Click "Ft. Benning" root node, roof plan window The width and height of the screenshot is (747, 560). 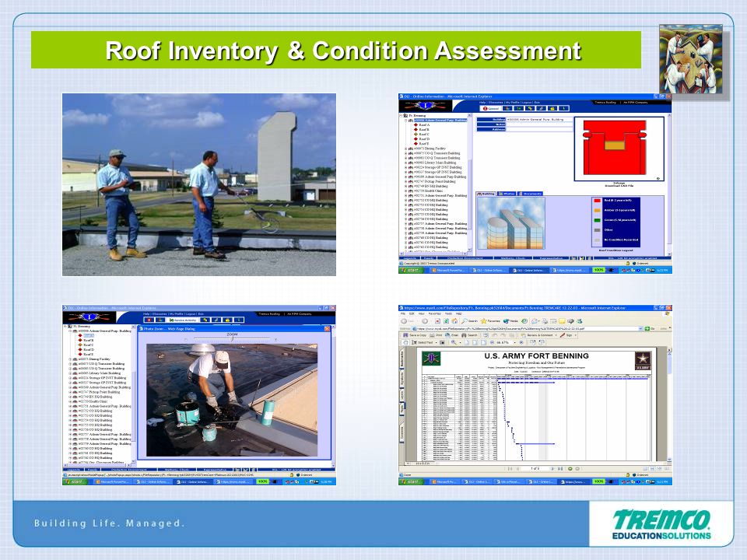417,116
